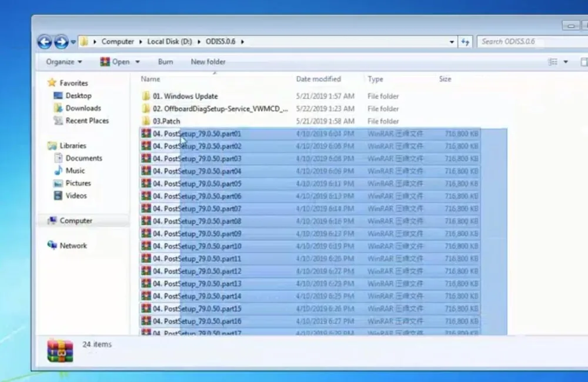Select Network in the navigation pane

[73, 245]
